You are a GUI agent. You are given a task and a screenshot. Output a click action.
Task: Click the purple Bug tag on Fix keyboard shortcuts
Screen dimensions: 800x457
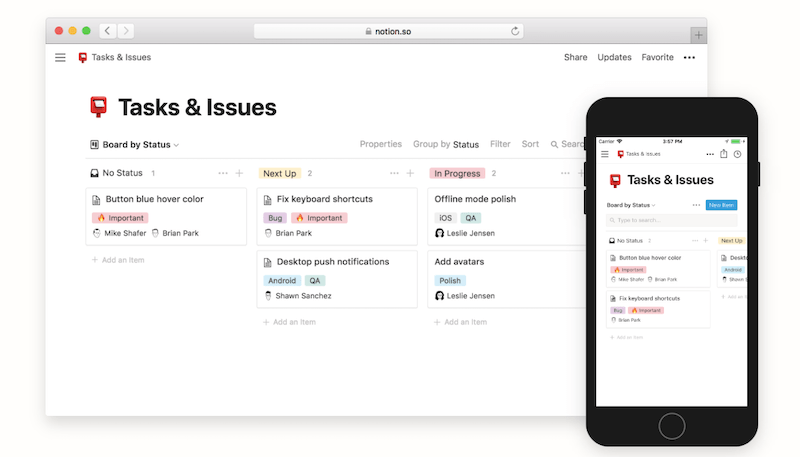tap(275, 218)
